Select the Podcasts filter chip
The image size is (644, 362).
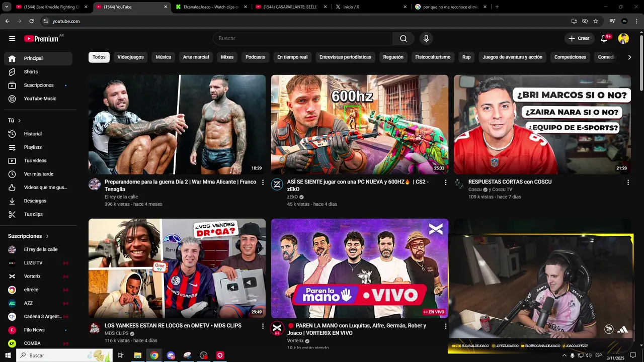[255, 57]
